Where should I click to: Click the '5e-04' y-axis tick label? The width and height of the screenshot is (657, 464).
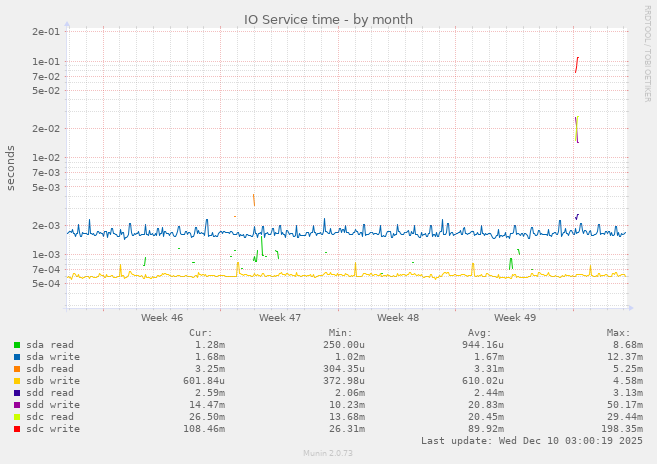46,284
